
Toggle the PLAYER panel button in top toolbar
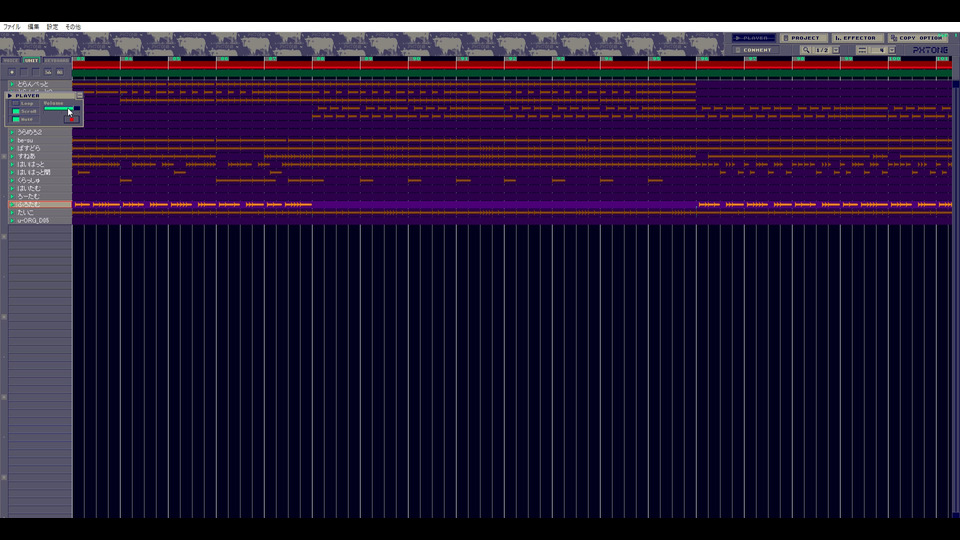tap(754, 38)
